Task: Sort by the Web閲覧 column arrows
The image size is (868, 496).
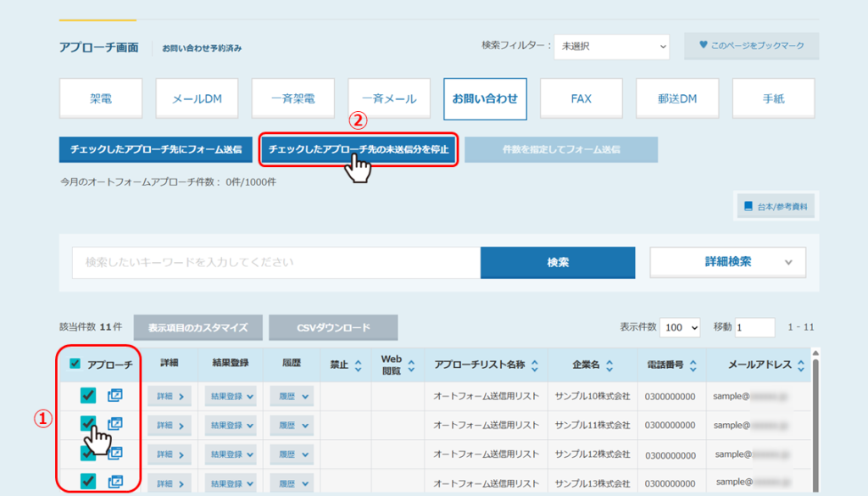Action: (412, 365)
